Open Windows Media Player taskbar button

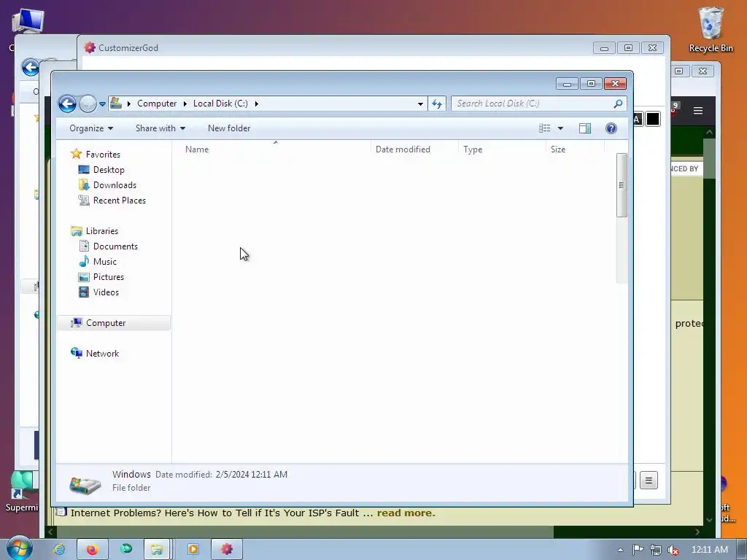tap(193, 549)
